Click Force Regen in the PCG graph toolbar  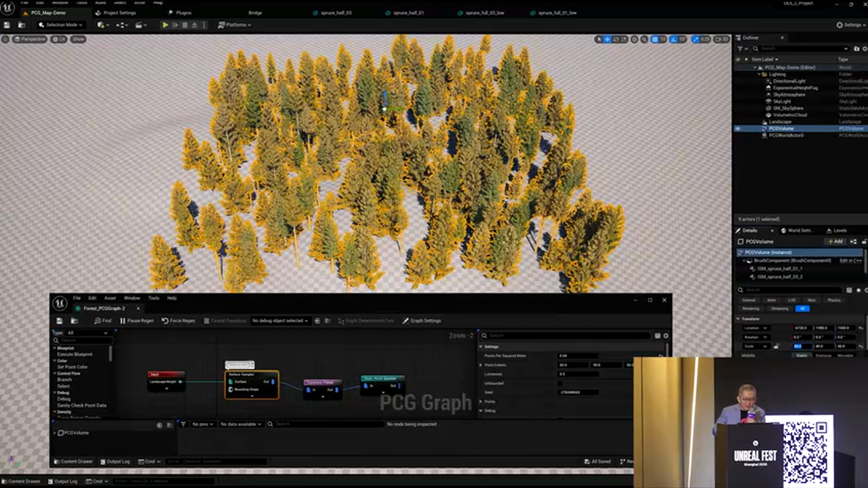pyautogui.click(x=178, y=321)
